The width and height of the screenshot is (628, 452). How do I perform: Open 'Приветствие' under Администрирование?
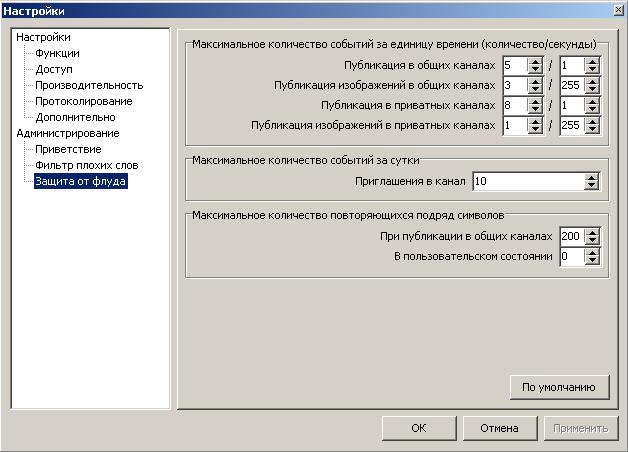coord(75,149)
